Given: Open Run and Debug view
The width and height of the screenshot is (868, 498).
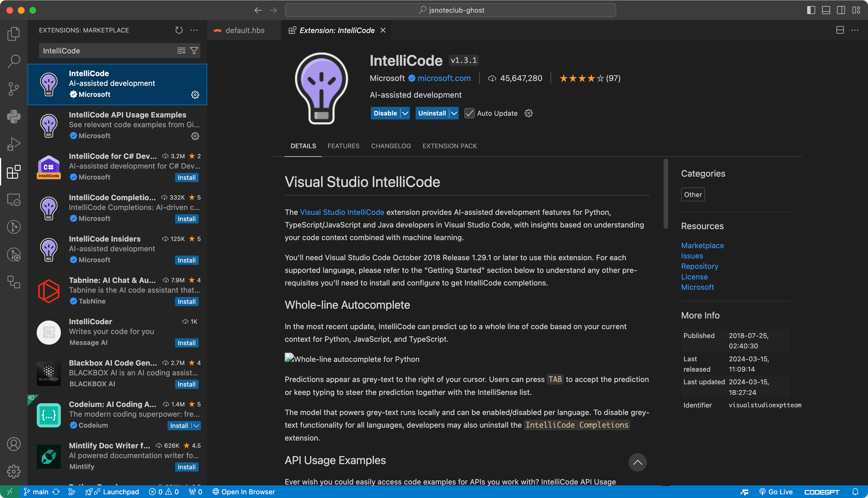Looking at the screenshot, I should click(x=14, y=144).
